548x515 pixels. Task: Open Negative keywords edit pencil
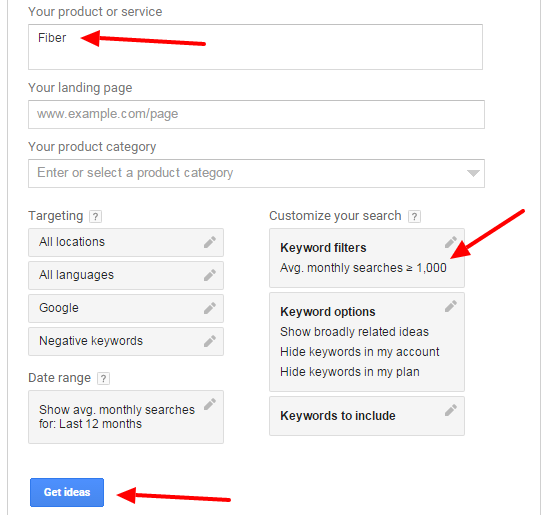coord(210,341)
